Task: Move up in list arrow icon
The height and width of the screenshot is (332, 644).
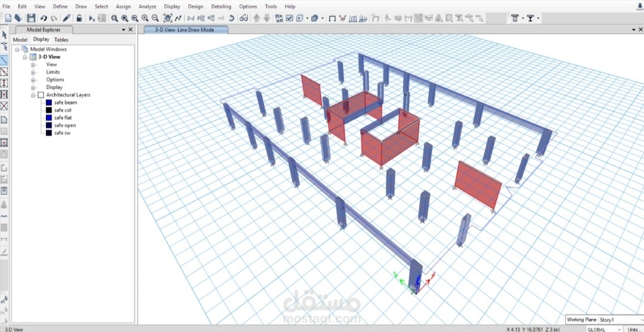Action: [256, 18]
